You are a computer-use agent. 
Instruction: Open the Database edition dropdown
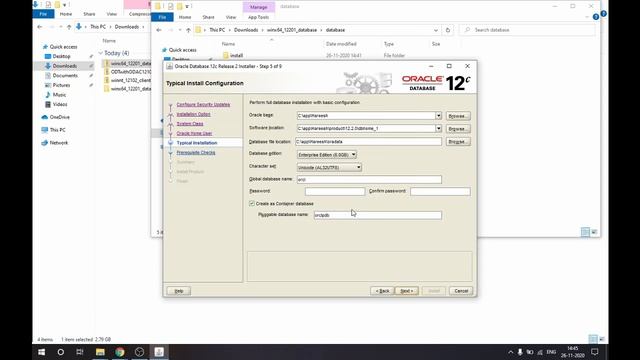[327, 155]
